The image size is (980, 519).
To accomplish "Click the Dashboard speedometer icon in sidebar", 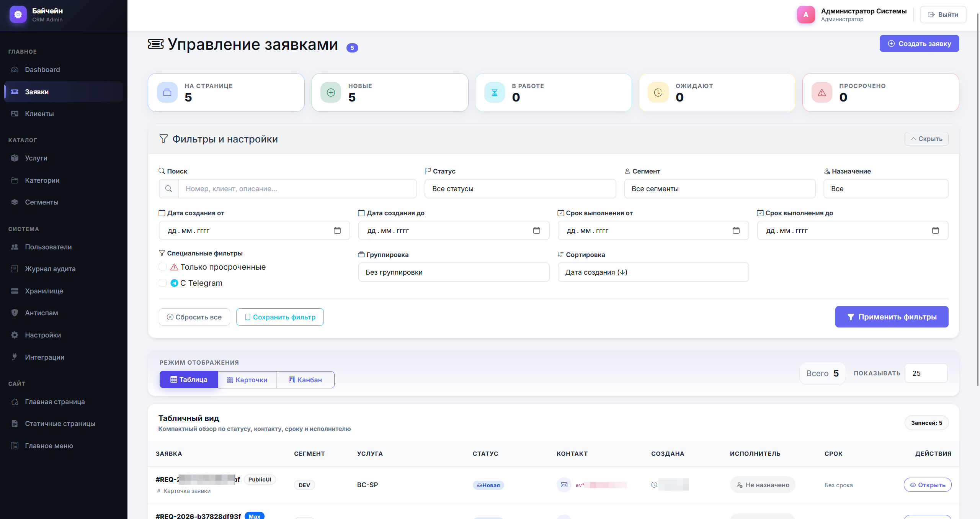I will coord(15,70).
